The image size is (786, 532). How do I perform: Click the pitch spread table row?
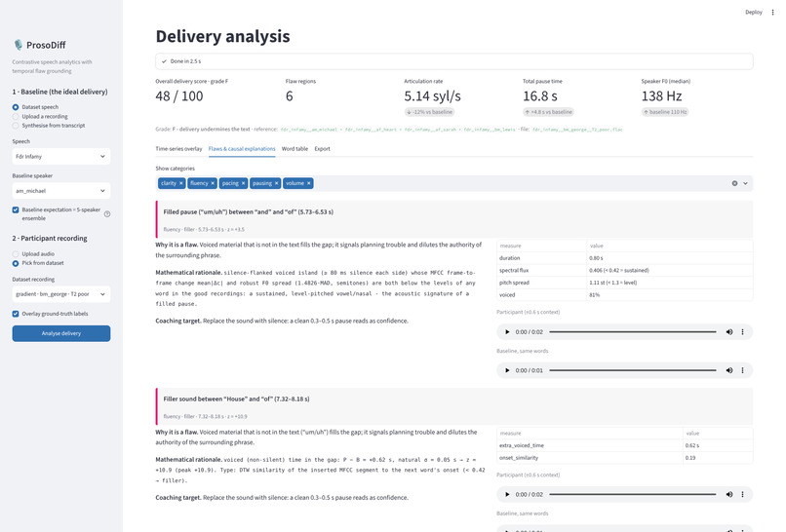[624, 283]
